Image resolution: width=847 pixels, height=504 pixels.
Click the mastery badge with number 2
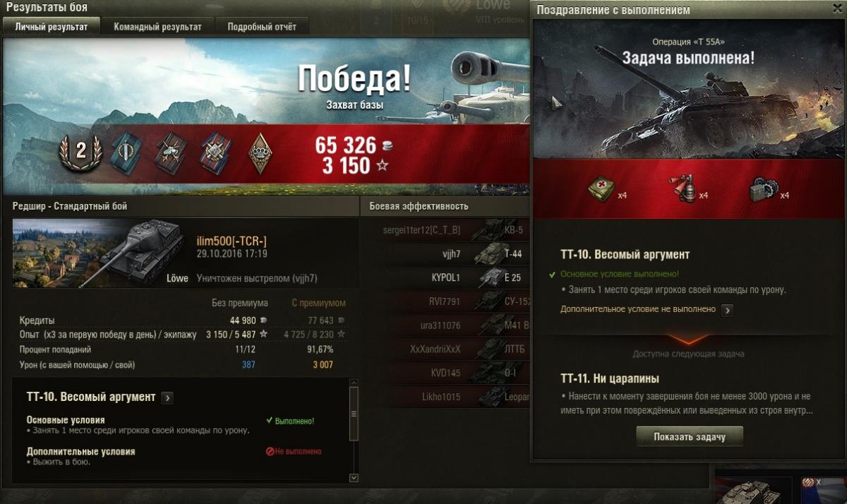pyautogui.click(x=80, y=151)
